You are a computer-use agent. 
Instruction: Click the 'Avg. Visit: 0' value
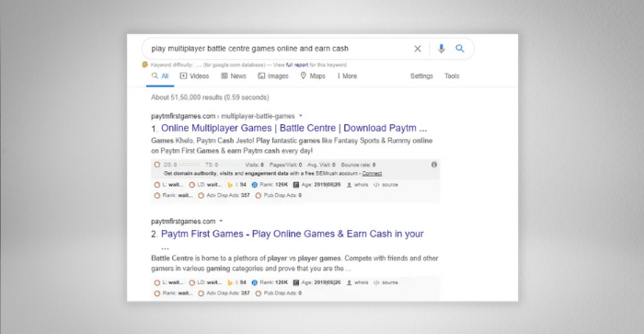[322, 165]
